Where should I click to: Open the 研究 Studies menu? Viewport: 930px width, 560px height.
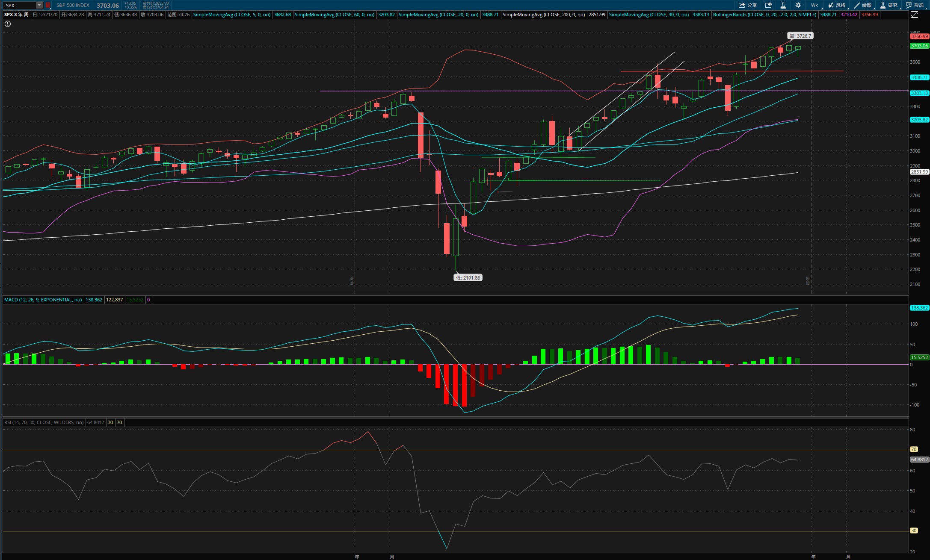click(889, 5)
